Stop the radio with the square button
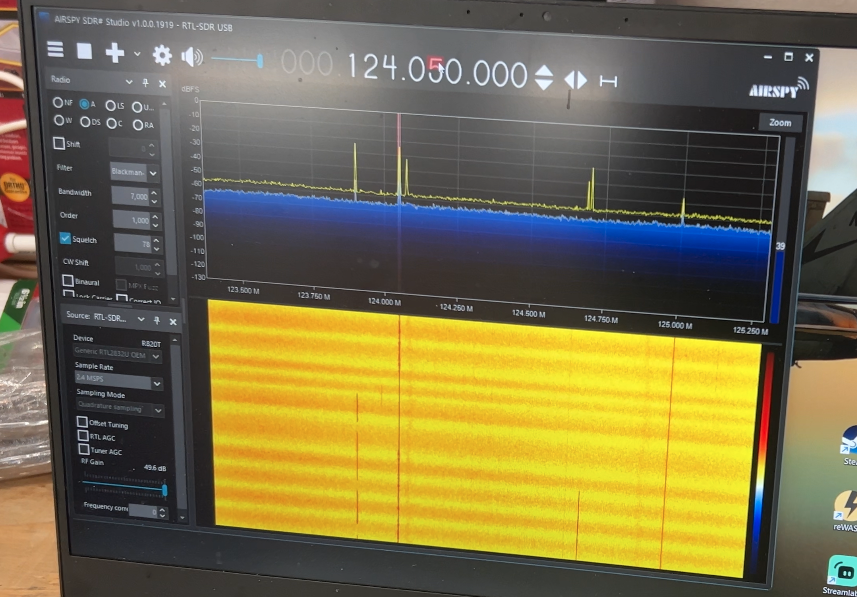 coord(84,51)
